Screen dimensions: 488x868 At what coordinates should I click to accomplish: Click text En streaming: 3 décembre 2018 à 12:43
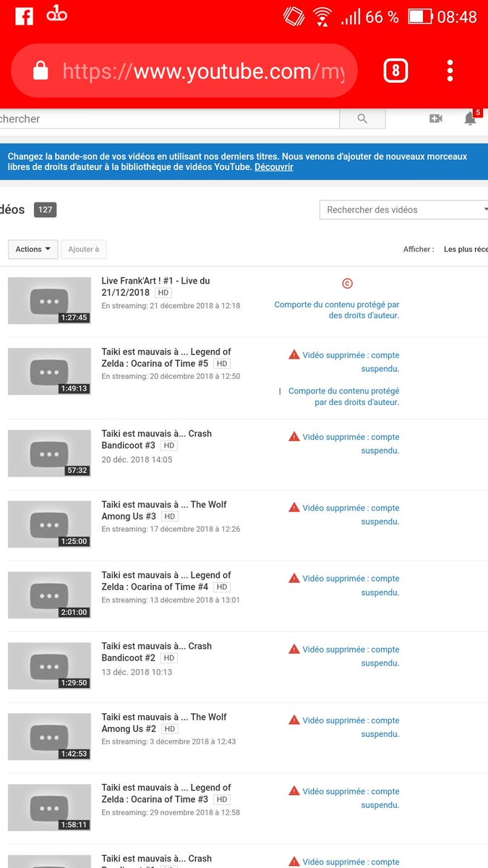168,741
